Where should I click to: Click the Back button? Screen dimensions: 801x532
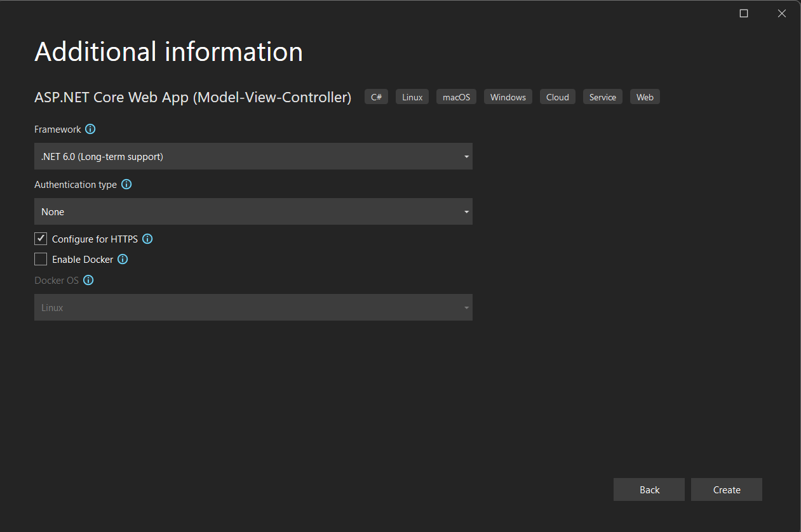(x=649, y=489)
